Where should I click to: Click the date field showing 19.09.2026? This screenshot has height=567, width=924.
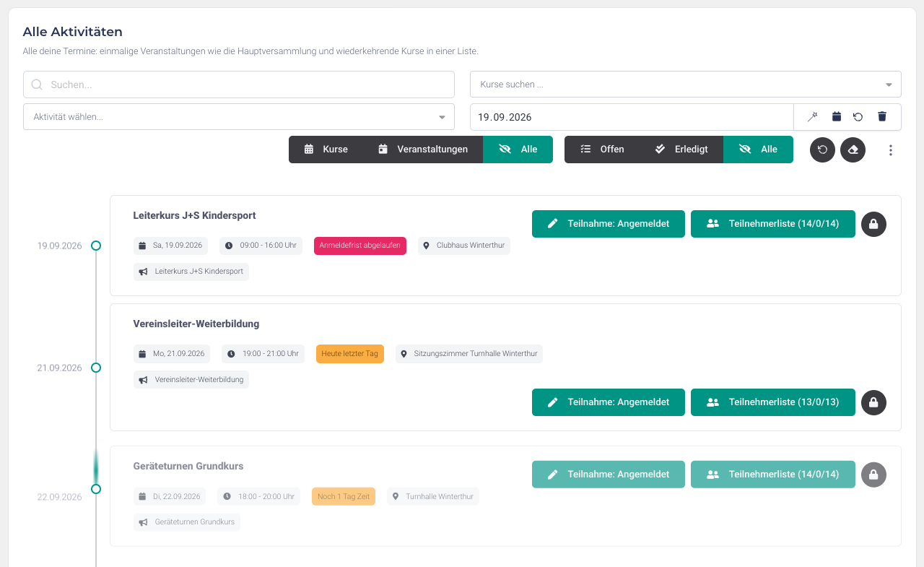632,117
